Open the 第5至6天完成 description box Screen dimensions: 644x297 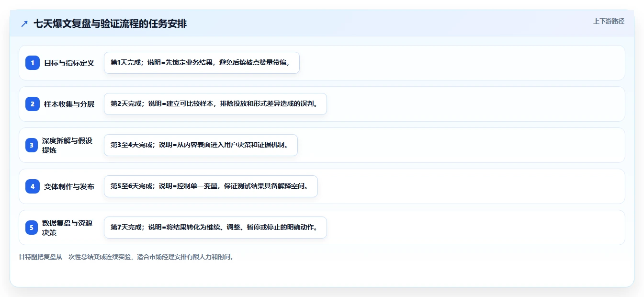click(211, 186)
